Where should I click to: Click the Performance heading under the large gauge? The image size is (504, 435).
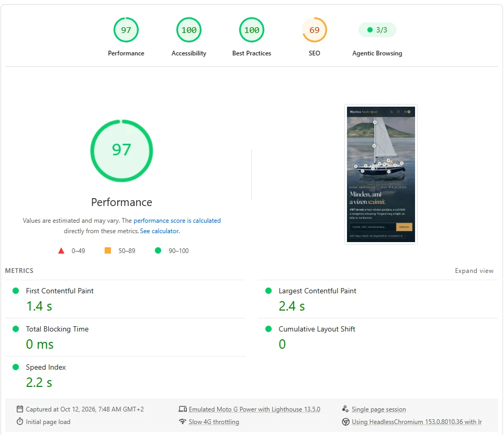[x=121, y=202]
